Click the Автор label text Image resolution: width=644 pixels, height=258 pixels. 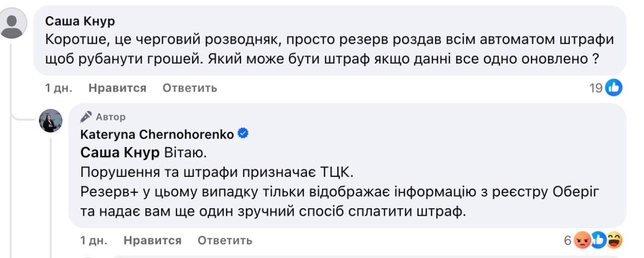(x=111, y=117)
